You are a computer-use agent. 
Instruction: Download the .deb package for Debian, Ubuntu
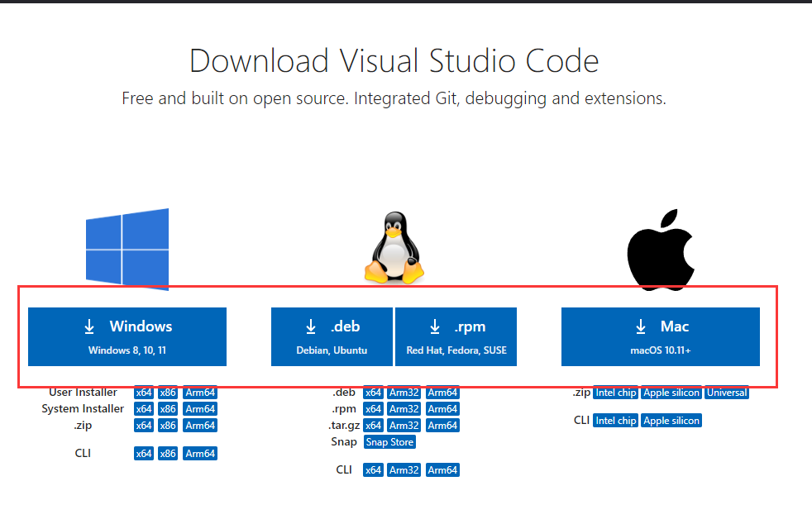point(332,336)
